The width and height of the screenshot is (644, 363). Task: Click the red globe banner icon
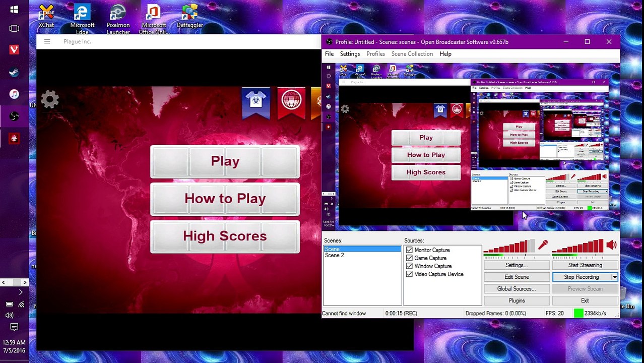pyautogui.click(x=291, y=102)
